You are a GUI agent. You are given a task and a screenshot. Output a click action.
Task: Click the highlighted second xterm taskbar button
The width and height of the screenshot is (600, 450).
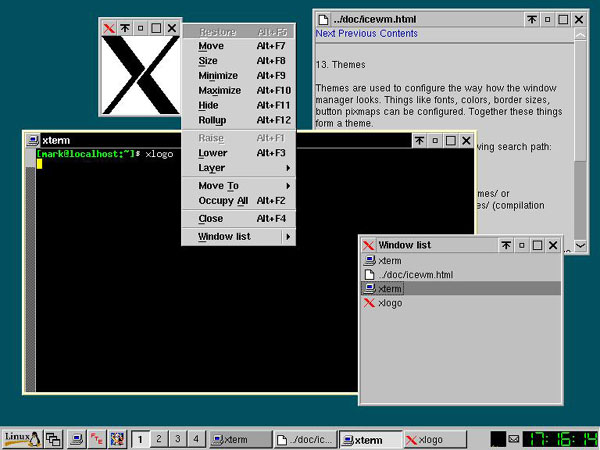[x=370, y=440]
